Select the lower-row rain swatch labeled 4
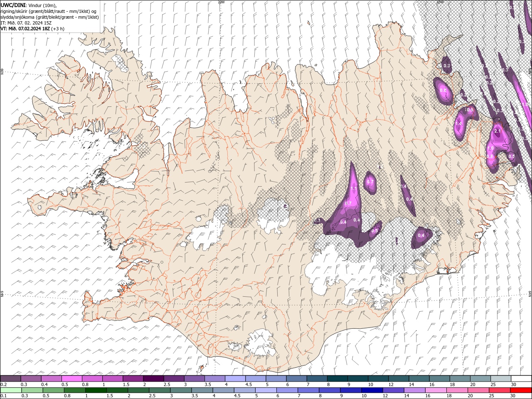The image size is (532, 399). (x=223, y=390)
